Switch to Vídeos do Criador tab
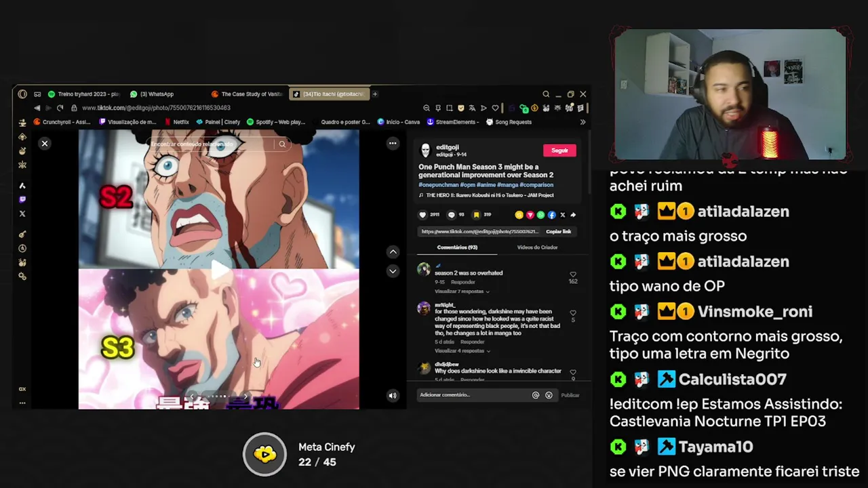868x488 pixels. point(537,247)
